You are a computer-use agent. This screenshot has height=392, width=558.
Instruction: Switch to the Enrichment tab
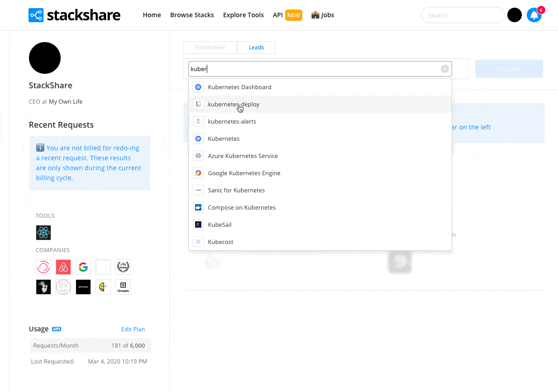tap(210, 47)
